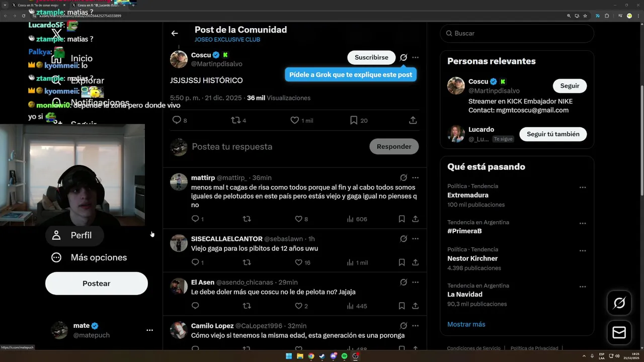644x362 pixels.
Task: Open Steam from the taskbar
Action: (322, 356)
